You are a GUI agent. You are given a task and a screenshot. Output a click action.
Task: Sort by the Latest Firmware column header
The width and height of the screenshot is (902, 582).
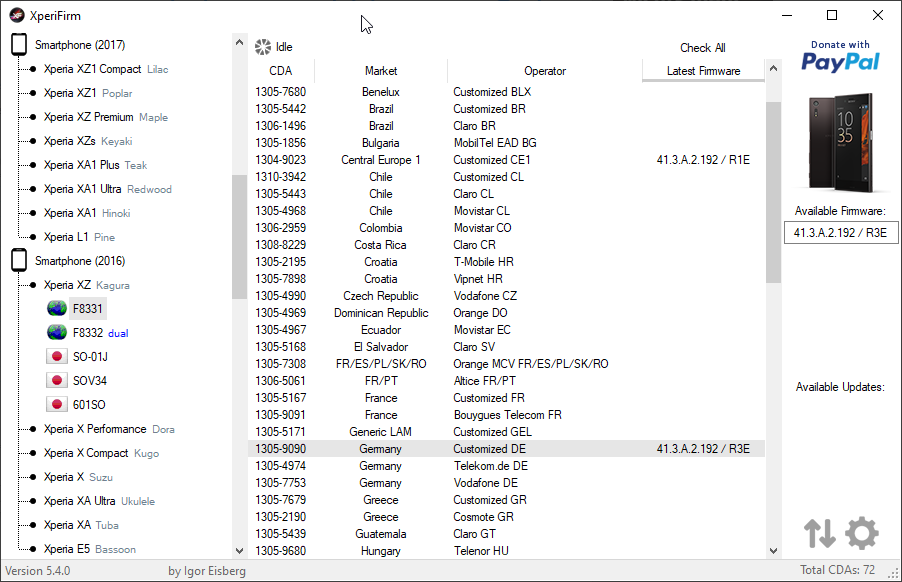point(703,71)
